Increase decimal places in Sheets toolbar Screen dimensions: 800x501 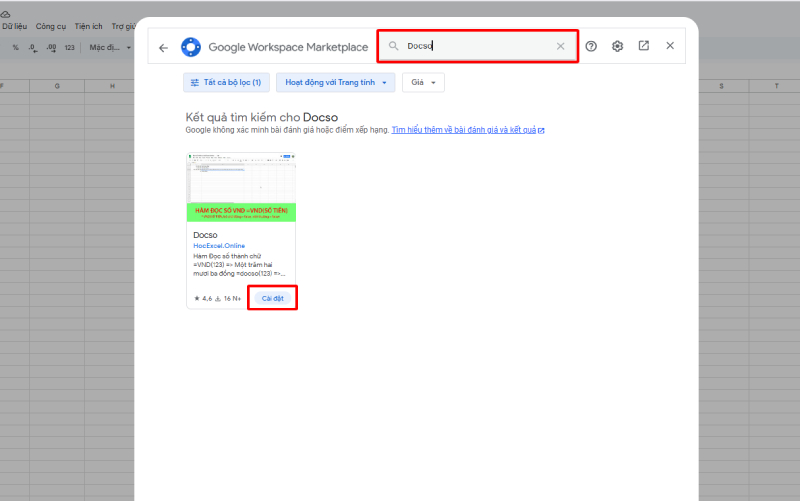[x=51, y=47]
